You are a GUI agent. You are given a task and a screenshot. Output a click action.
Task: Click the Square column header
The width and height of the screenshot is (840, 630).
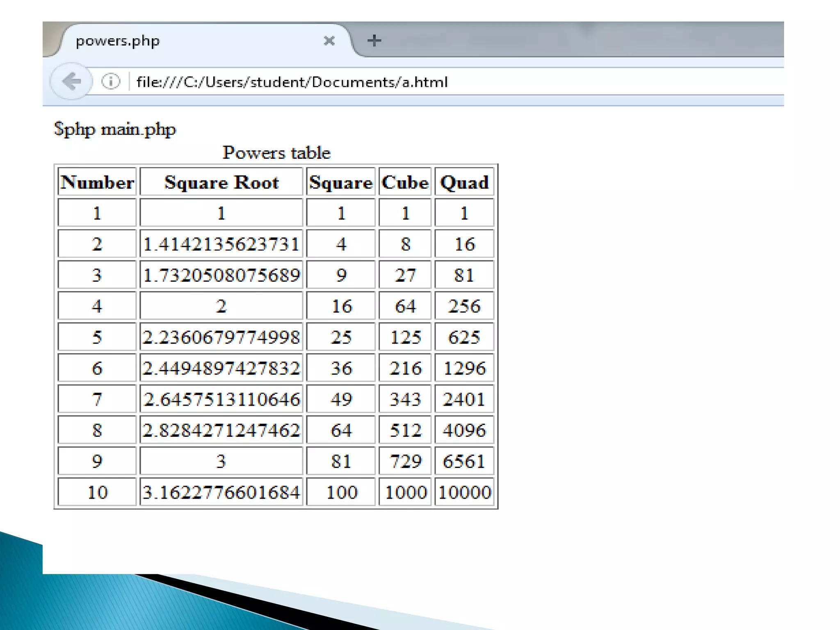340,182
